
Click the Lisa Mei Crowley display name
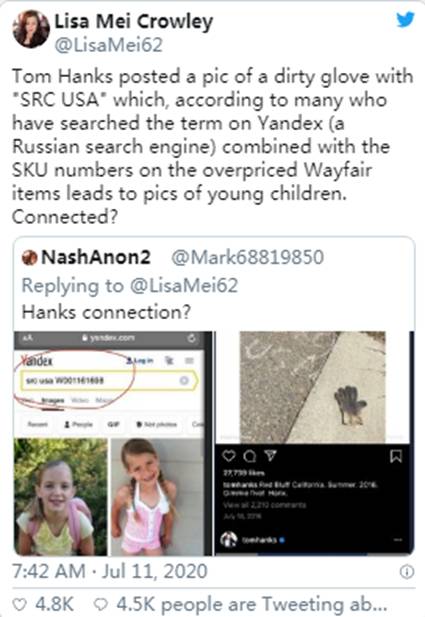coord(134,21)
